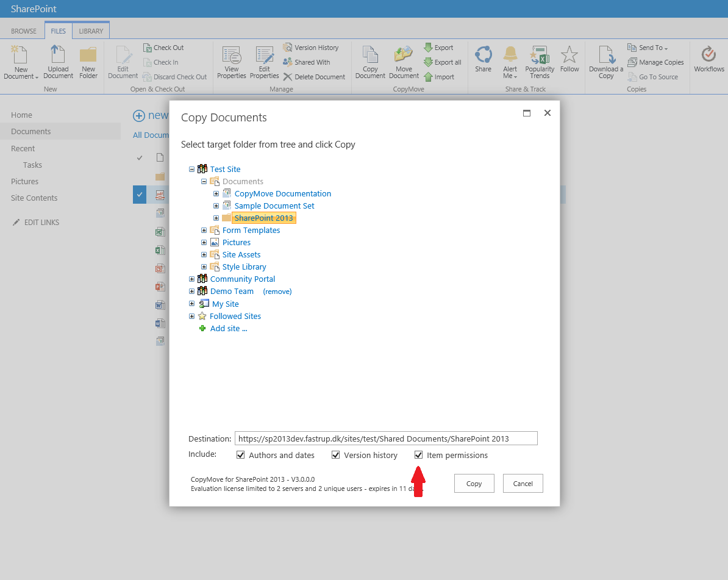This screenshot has width=728, height=580.
Task: Click the Destination URL input field
Action: point(387,439)
